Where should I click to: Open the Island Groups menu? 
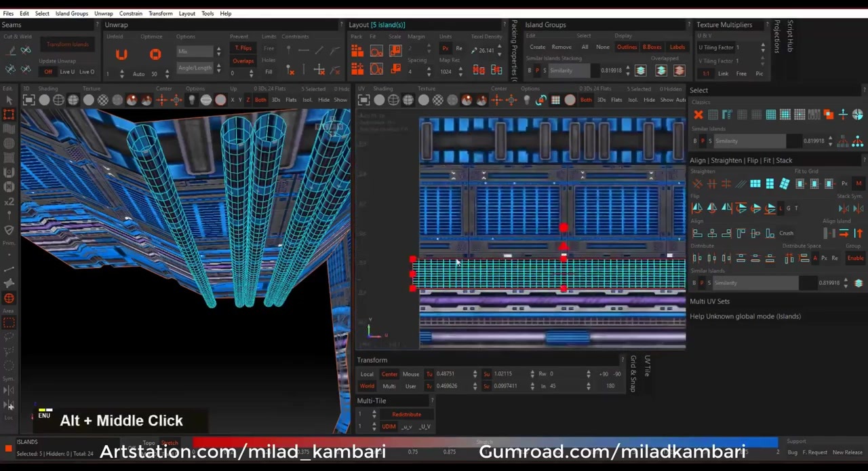72,14
